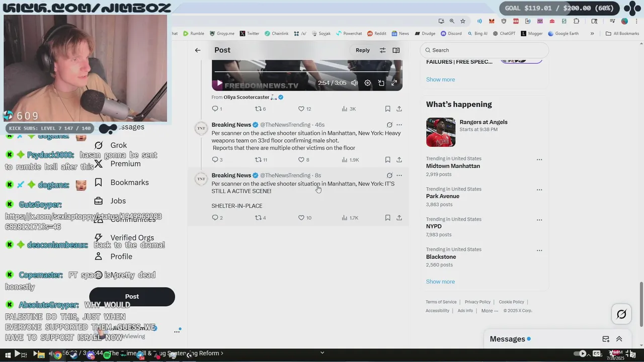644x362 pixels.
Task: Click Grok icon on the 8s tweet
Action: click(389, 175)
